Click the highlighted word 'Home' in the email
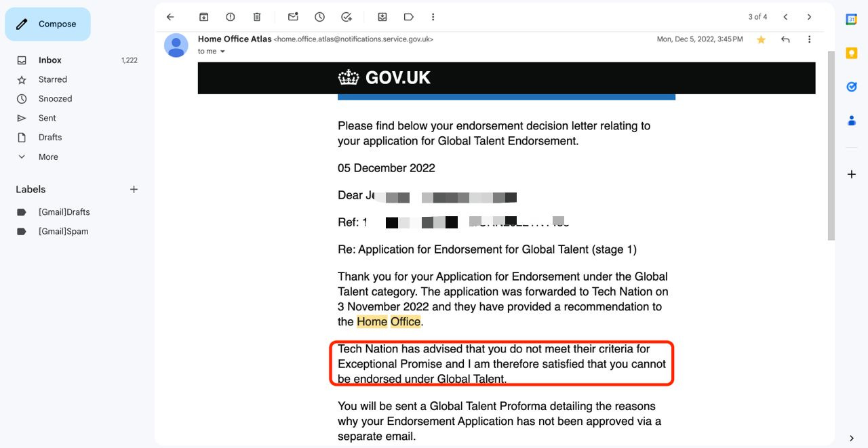Viewport: 868px width, 448px height. click(372, 322)
